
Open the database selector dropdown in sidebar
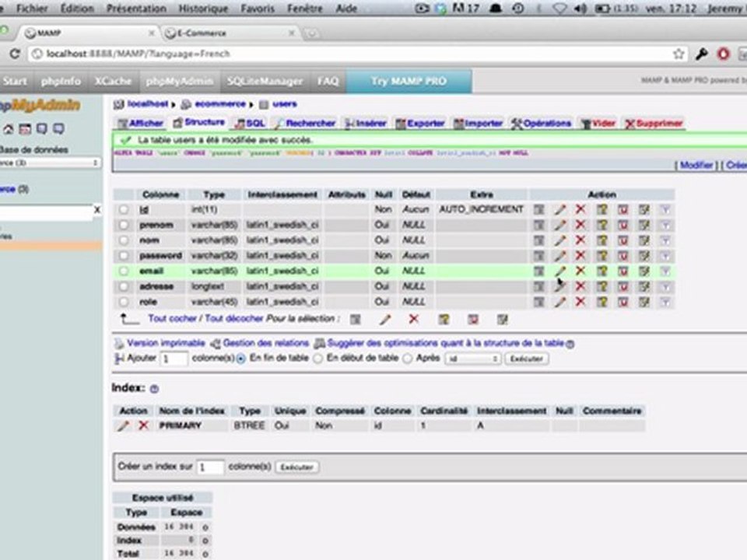pos(50,163)
